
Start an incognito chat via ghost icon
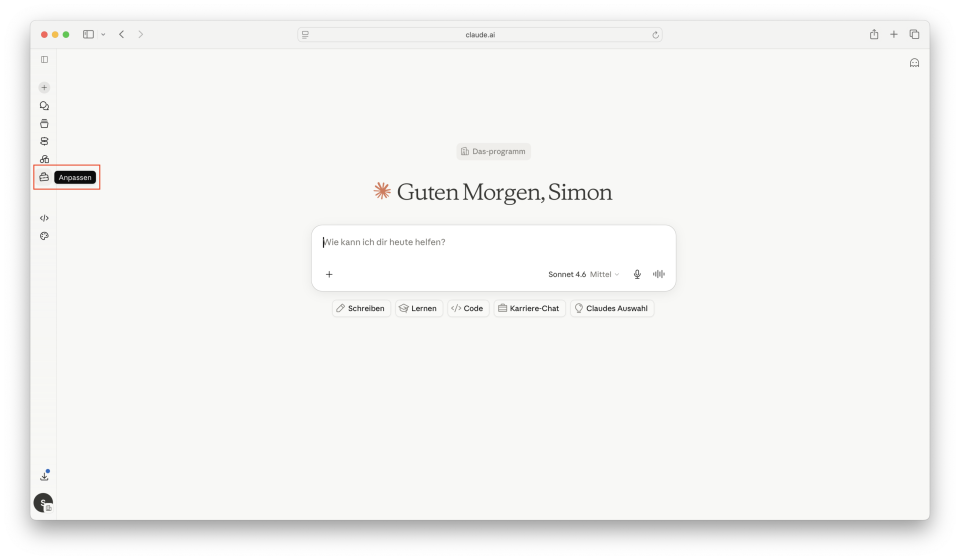[914, 63]
